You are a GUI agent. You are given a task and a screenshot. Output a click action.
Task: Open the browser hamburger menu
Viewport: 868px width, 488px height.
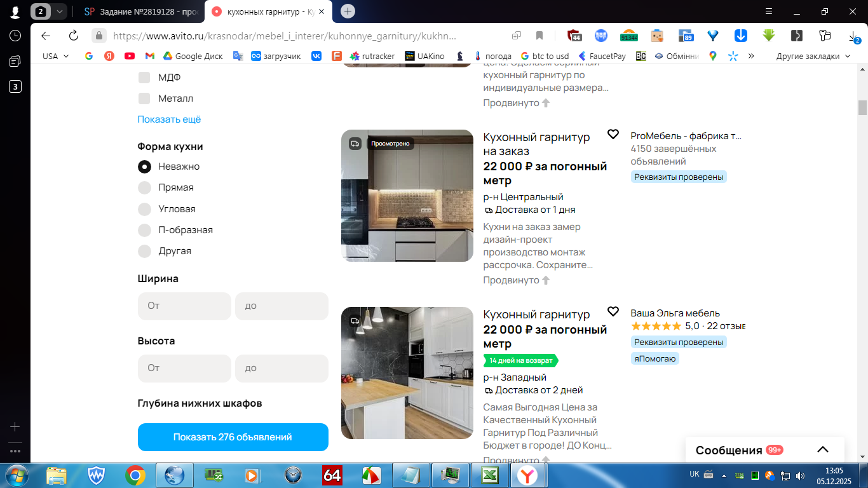pos(769,11)
